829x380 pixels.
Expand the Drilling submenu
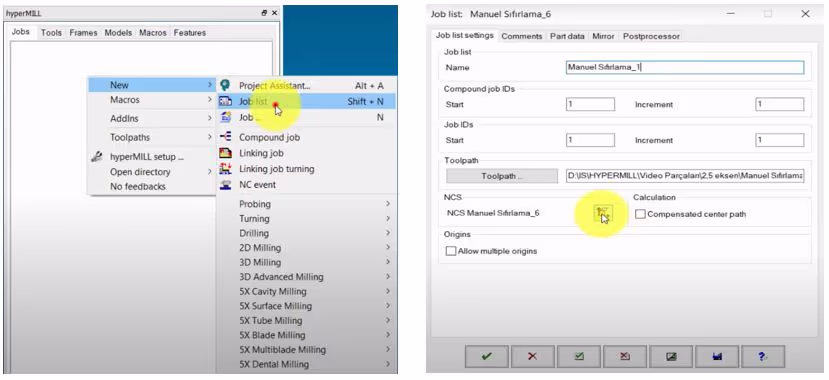pyautogui.click(x=307, y=233)
